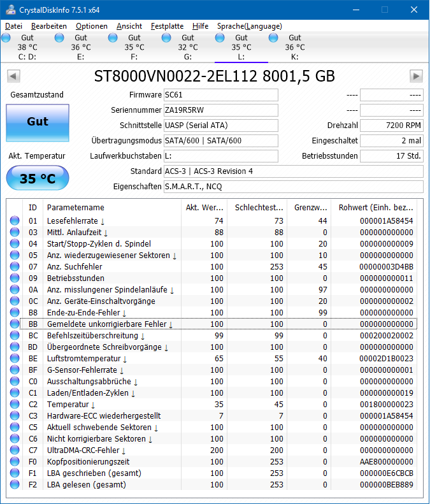430x504 pixels.
Task: Click the Gut health status button
Action: tap(38, 123)
